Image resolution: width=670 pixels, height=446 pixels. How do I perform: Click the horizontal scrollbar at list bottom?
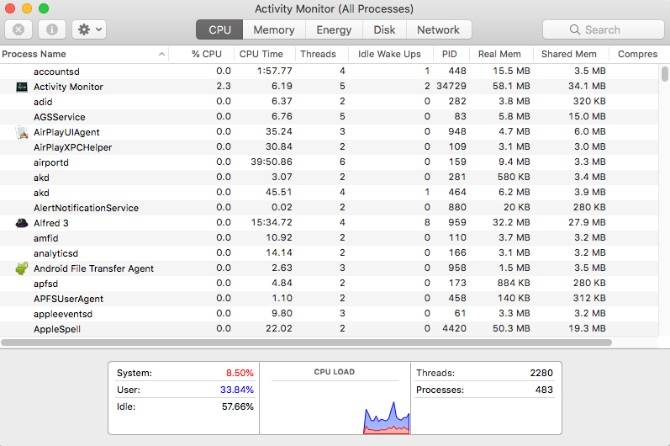(x=306, y=343)
